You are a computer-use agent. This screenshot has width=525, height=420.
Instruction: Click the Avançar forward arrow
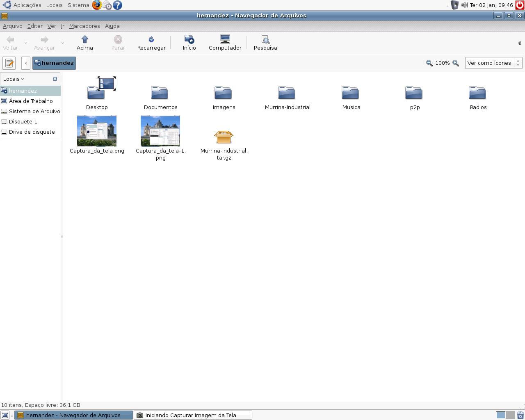tap(44, 43)
